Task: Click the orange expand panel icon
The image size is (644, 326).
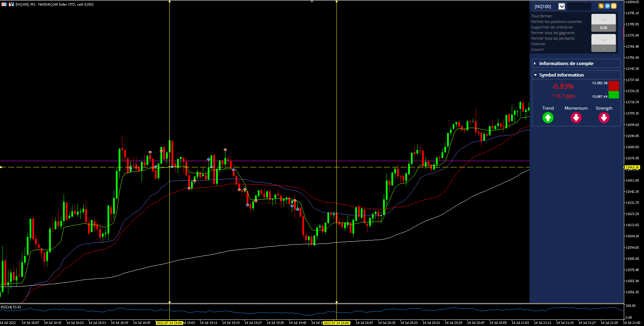Action: click(x=614, y=6)
